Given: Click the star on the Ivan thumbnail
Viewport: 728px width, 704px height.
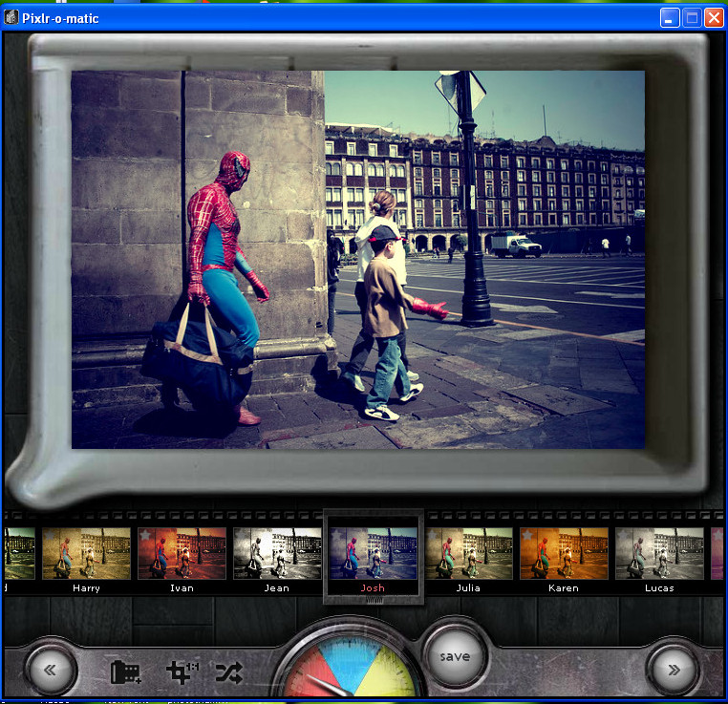Looking at the screenshot, I should [146, 535].
